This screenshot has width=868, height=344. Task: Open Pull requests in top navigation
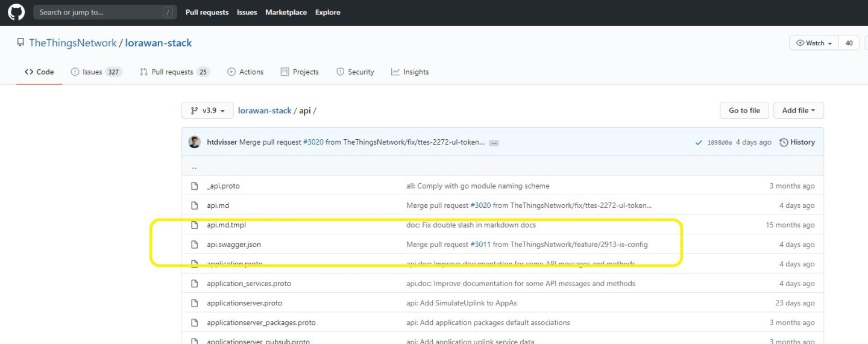pos(207,12)
